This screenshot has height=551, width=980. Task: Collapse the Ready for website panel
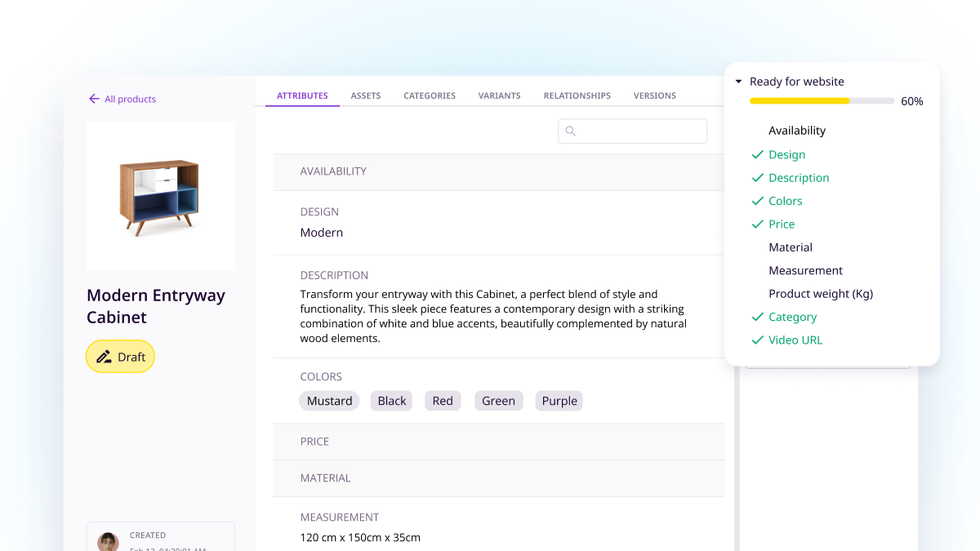tap(738, 81)
